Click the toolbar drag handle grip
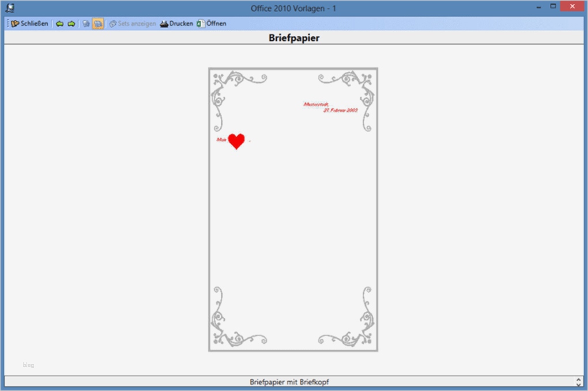The image size is (588, 391). [x=7, y=24]
